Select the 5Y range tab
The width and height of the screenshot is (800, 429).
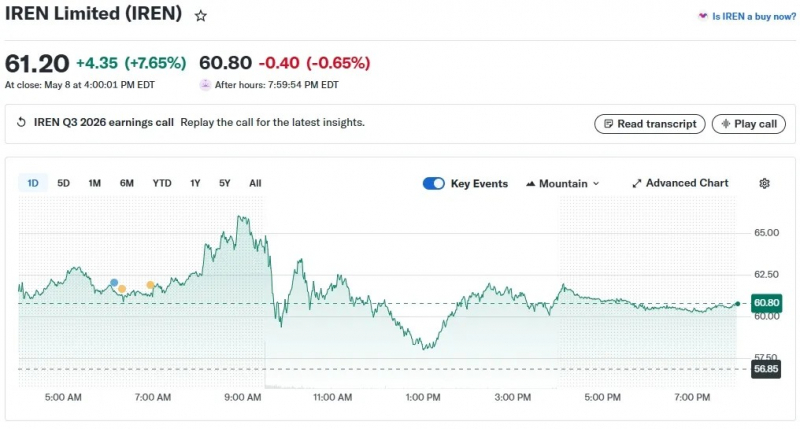pyautogui.click(x=224, y=183)
